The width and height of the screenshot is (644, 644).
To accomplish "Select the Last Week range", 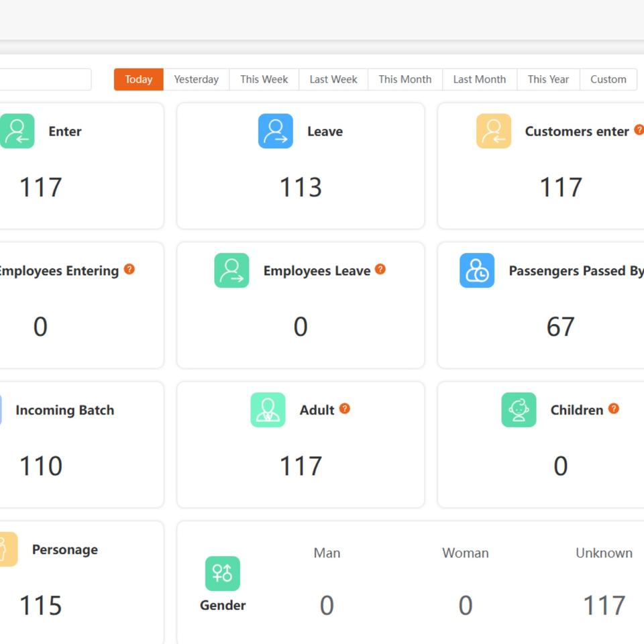I will tap(333, 79).
